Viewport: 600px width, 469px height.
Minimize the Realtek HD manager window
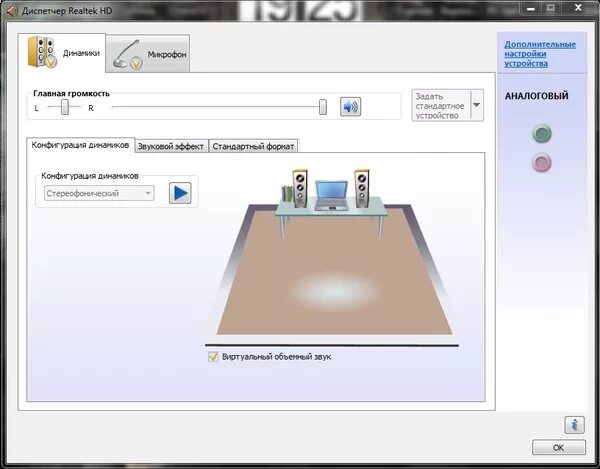coord(531,8)
